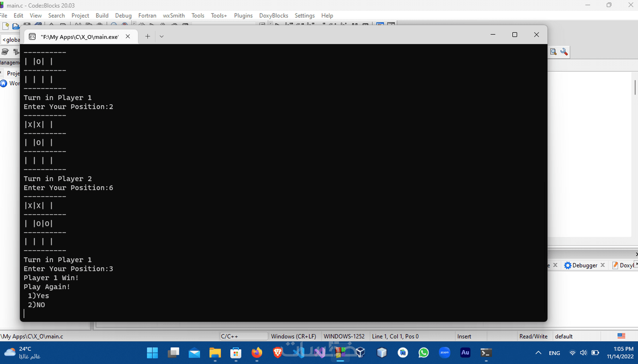638x364 pixels.
Task: Click the terminal icon in the taskbar
Action: tap(486, 353)
